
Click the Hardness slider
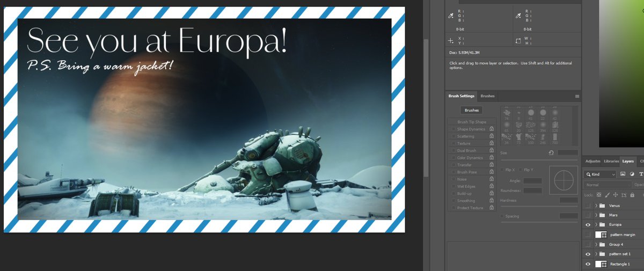coord(539,207)
